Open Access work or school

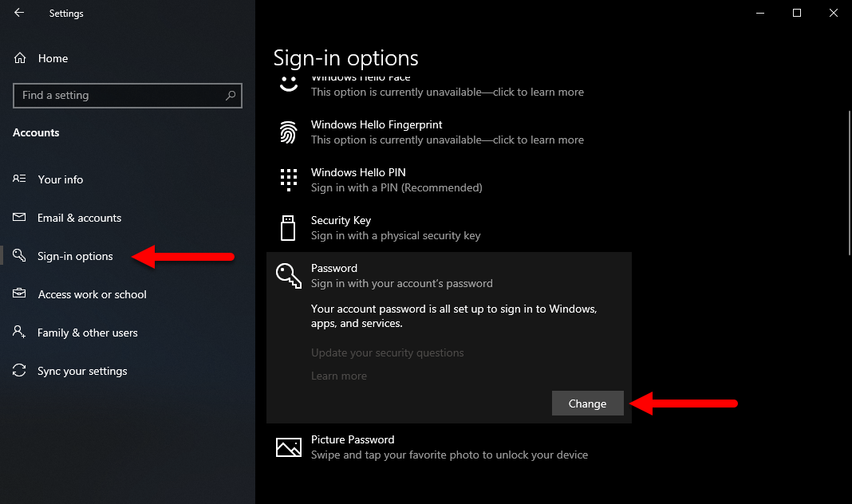93,294
